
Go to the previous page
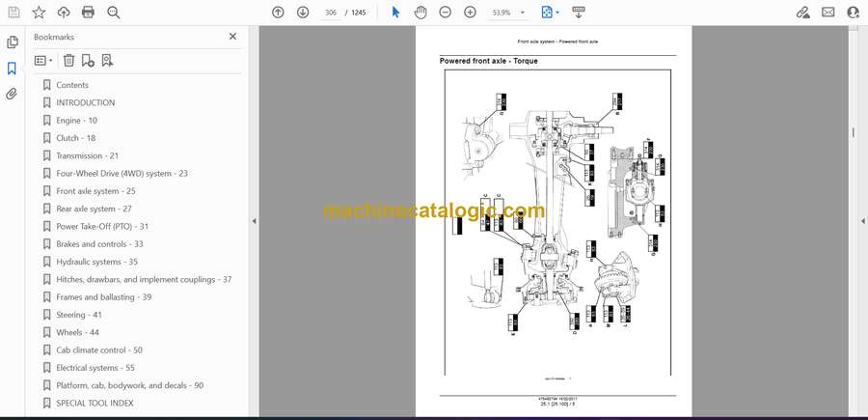278,13
